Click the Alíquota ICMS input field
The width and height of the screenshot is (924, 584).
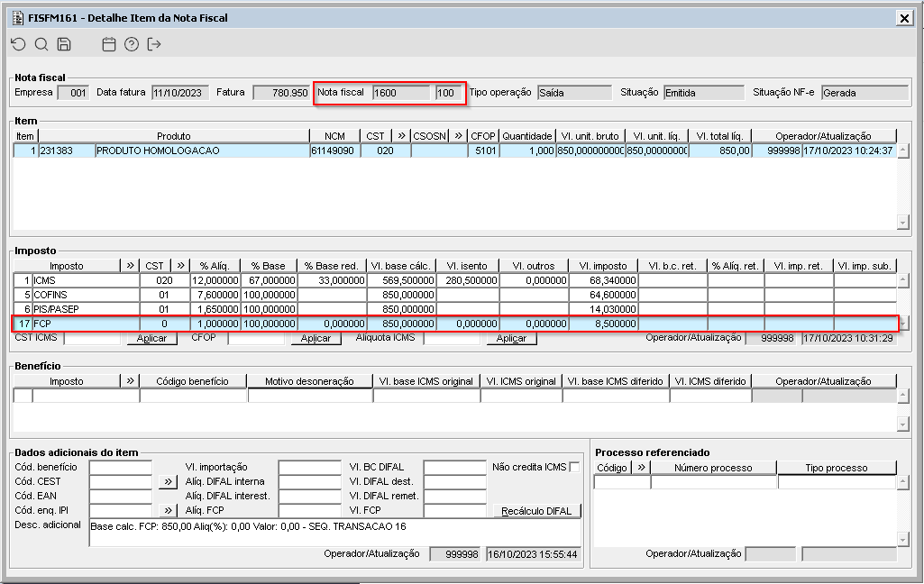click(452, 338)
